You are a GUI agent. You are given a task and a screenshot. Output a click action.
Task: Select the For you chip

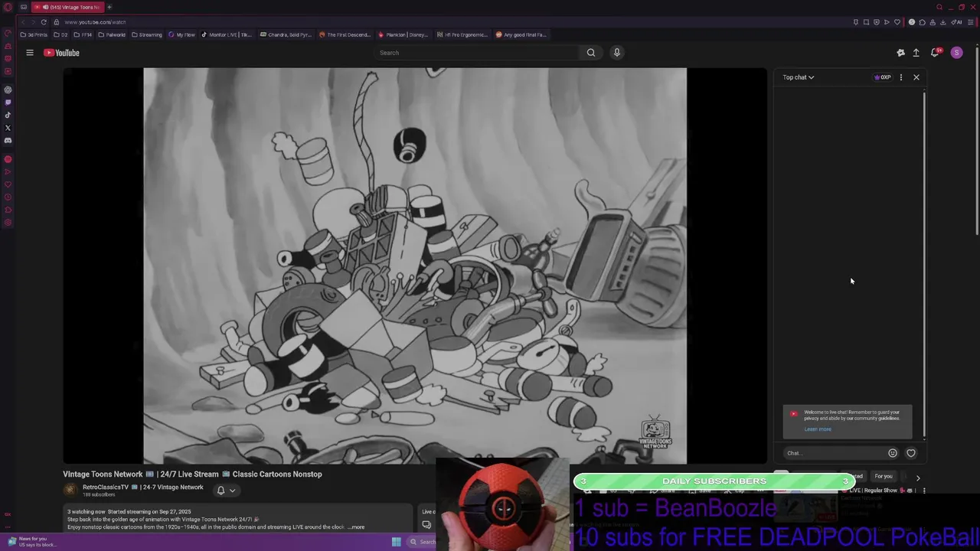point(884,477)
